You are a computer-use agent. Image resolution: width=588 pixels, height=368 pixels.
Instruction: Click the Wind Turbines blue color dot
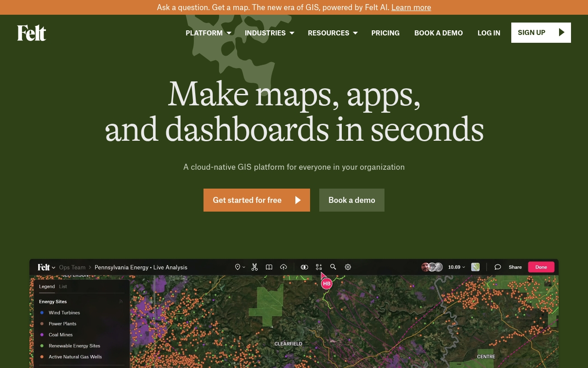click(x=42, y=313)
